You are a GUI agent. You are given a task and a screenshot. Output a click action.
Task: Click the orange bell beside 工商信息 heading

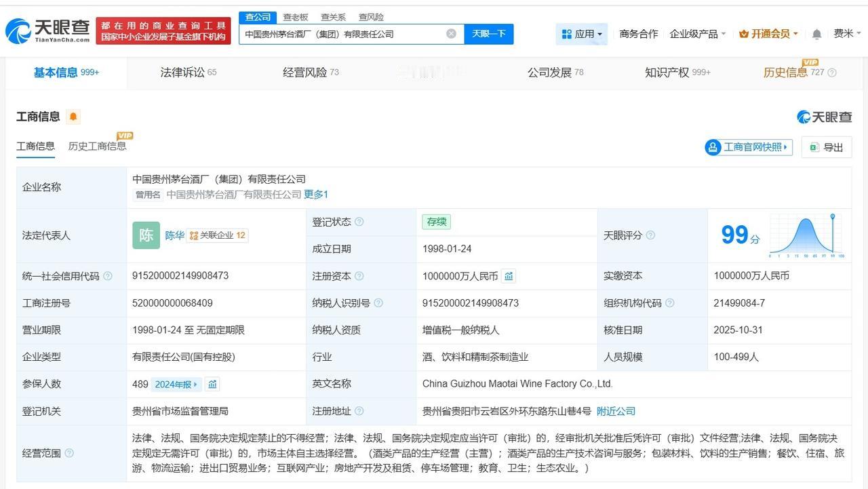tap(73, 117)
